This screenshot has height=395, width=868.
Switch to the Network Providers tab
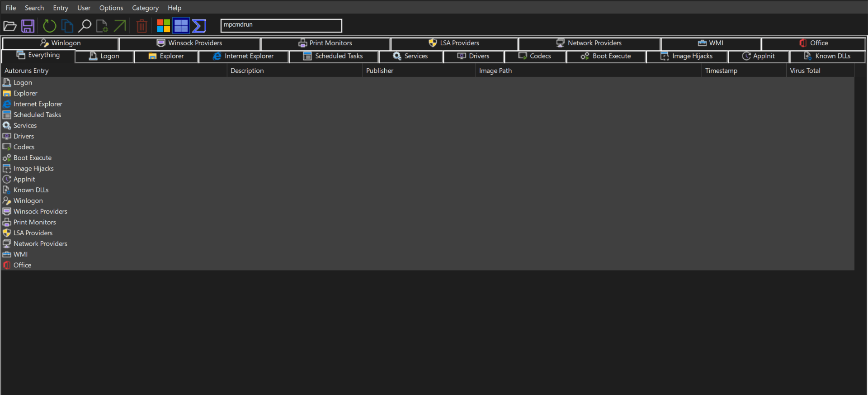tap(589, 43)
